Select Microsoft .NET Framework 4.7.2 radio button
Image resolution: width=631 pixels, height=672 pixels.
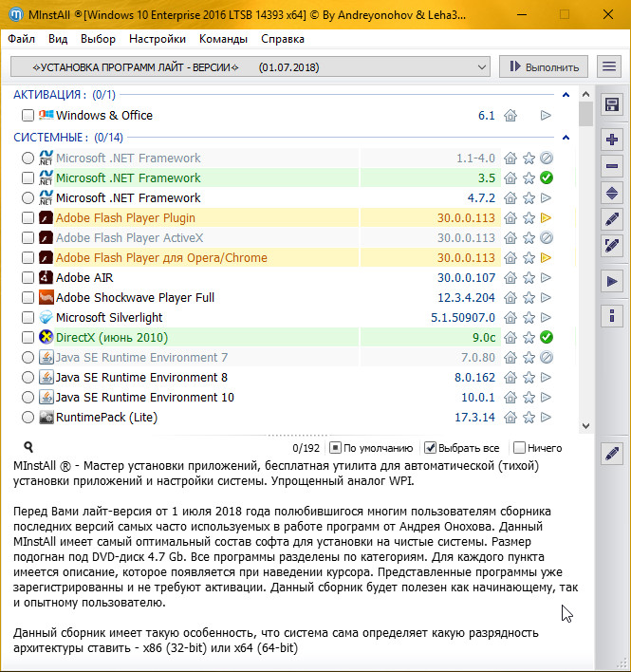click(28, 198)
